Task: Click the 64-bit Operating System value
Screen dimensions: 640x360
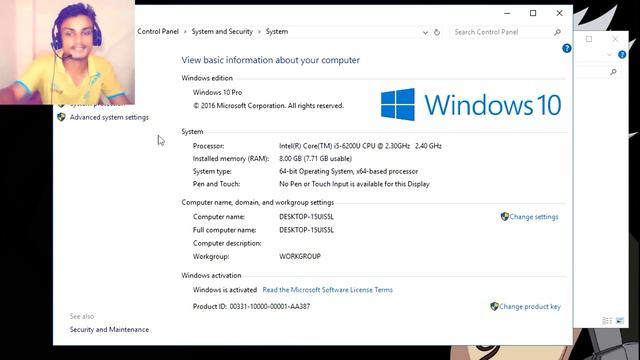Action: tap(349, 171)
